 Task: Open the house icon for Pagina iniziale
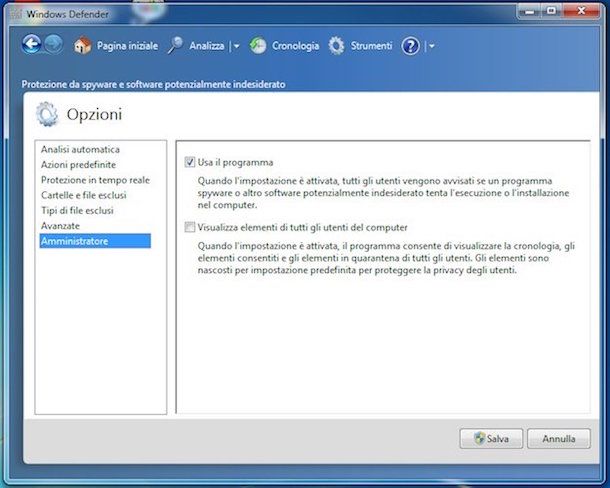pyautogui.click(x=82, y=46)
